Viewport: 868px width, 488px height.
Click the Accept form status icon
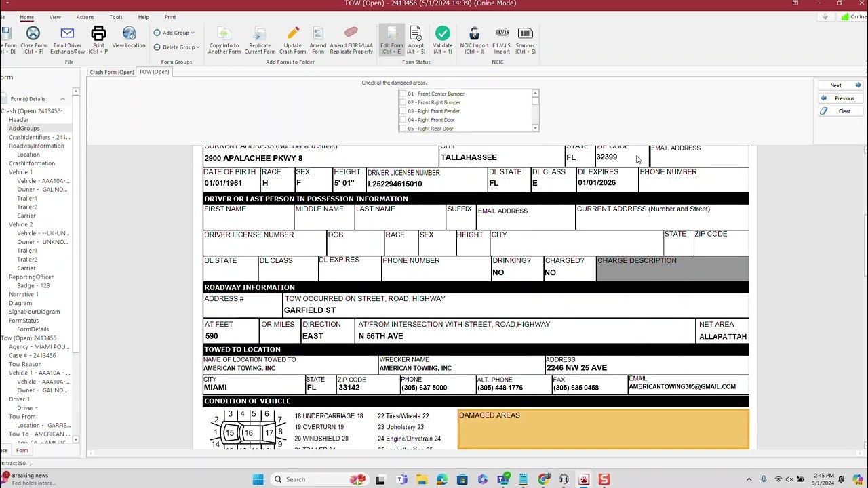click(x=416, y=33)
